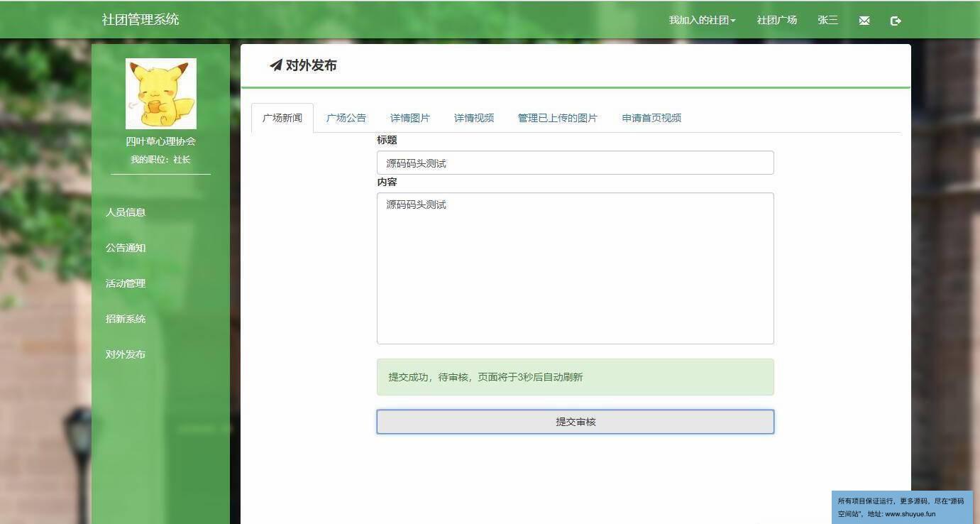Click inside the 内容 text area
Image resolution: width=980 pixels, height=524 pixels.
(x=576, y=268)
